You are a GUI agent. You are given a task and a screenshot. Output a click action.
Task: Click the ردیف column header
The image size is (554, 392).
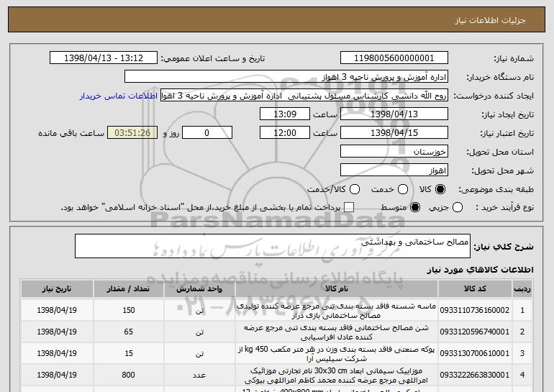click(522, 289)
